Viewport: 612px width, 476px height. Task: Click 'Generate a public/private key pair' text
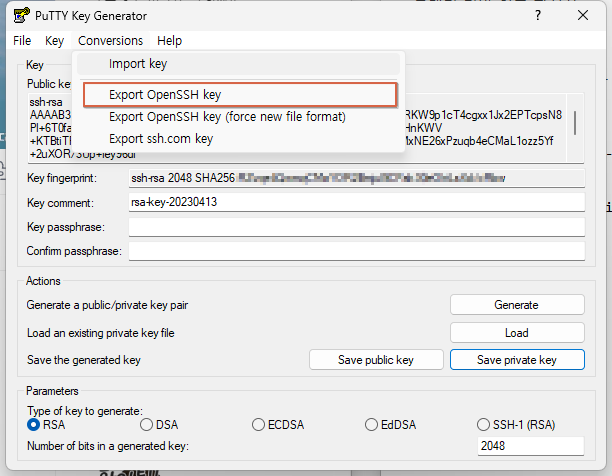click(x=107, y=305)
